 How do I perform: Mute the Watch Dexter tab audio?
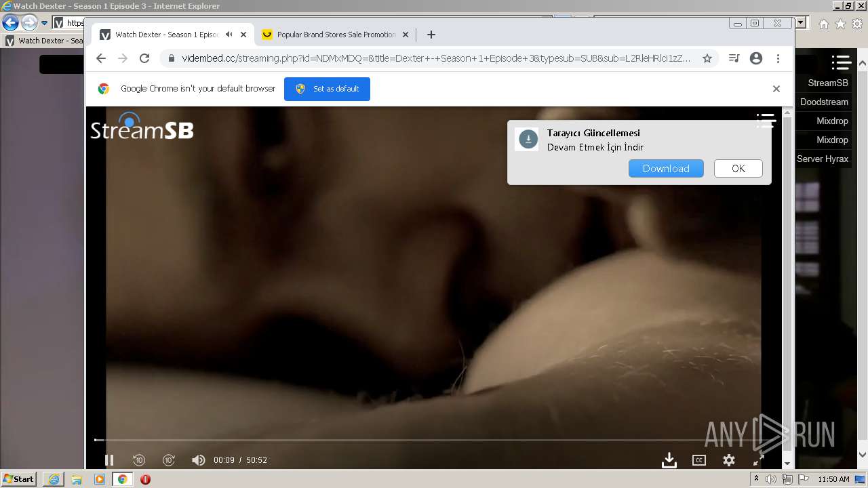(x=229, y=35)
